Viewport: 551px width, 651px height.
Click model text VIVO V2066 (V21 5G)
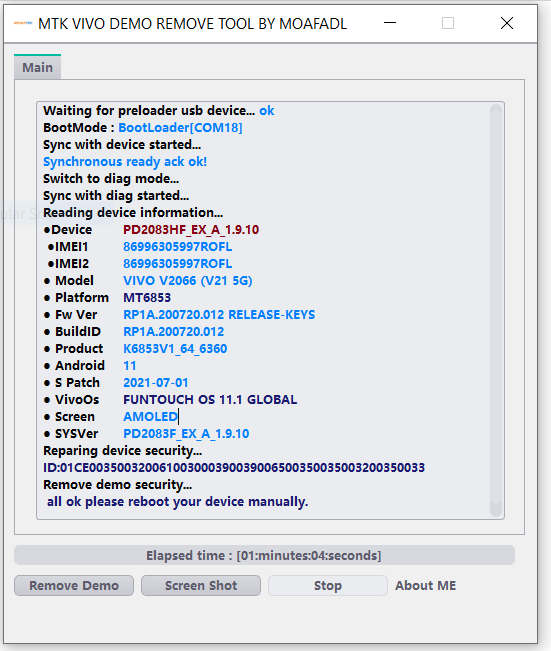188,281
